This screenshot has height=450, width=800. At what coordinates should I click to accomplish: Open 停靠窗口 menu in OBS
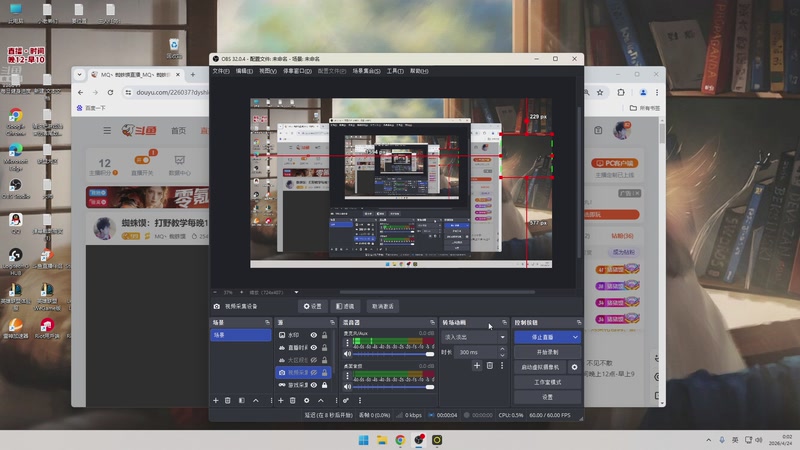click(297, 71)
